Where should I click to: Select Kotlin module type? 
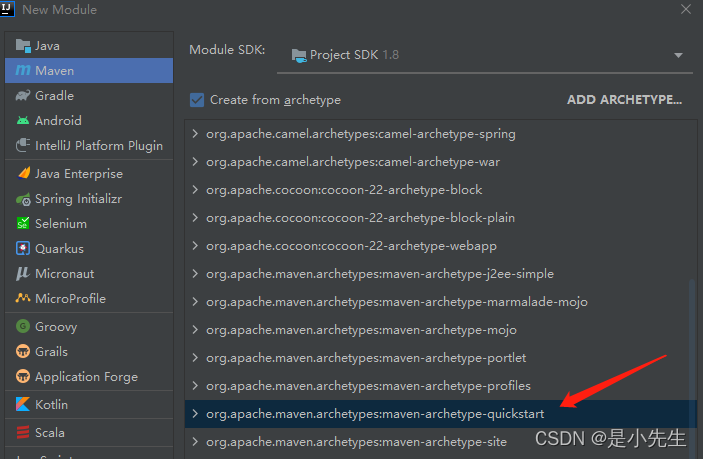tap(89, 404)
